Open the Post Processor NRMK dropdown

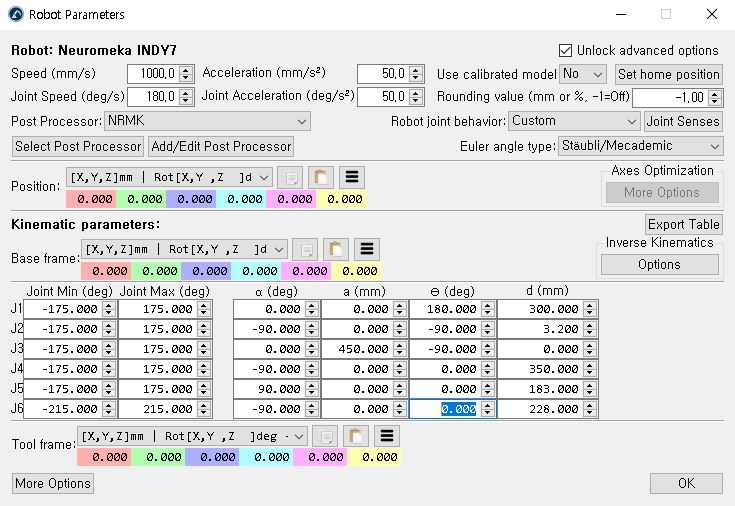207,121
